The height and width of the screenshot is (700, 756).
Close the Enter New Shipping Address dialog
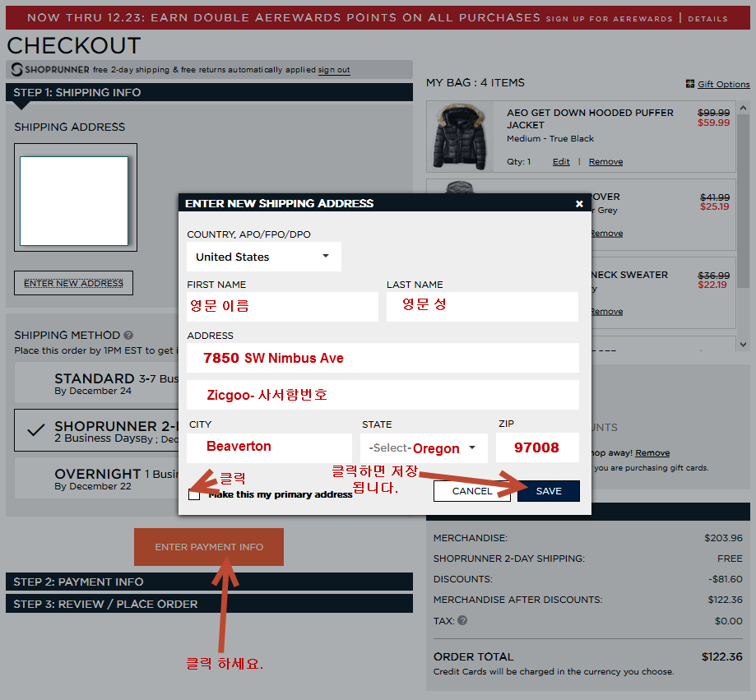[x=579, y=203]
